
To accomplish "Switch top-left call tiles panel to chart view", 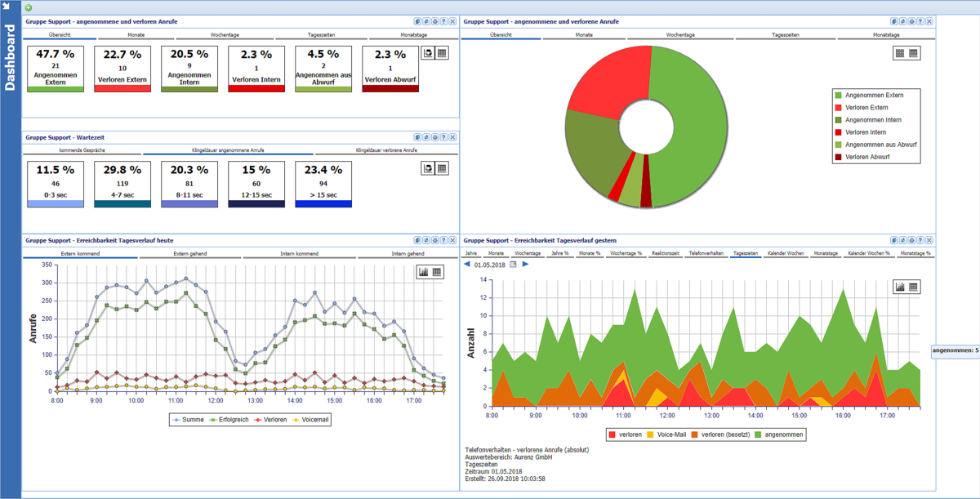I will 427,53.
